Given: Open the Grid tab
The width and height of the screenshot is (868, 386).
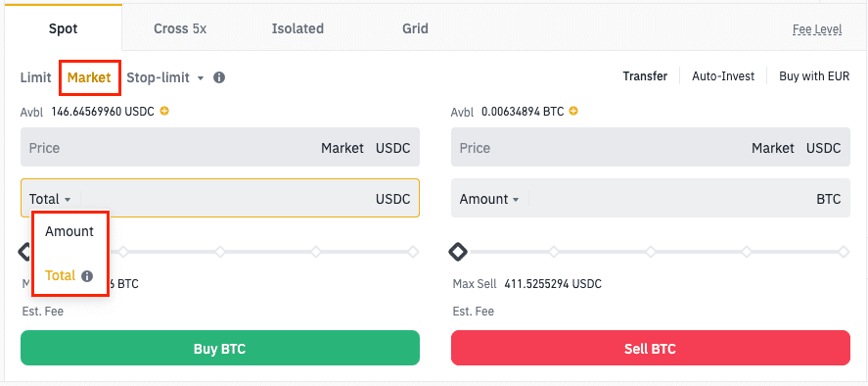Looking at the screenshot, I should point(415,28).
